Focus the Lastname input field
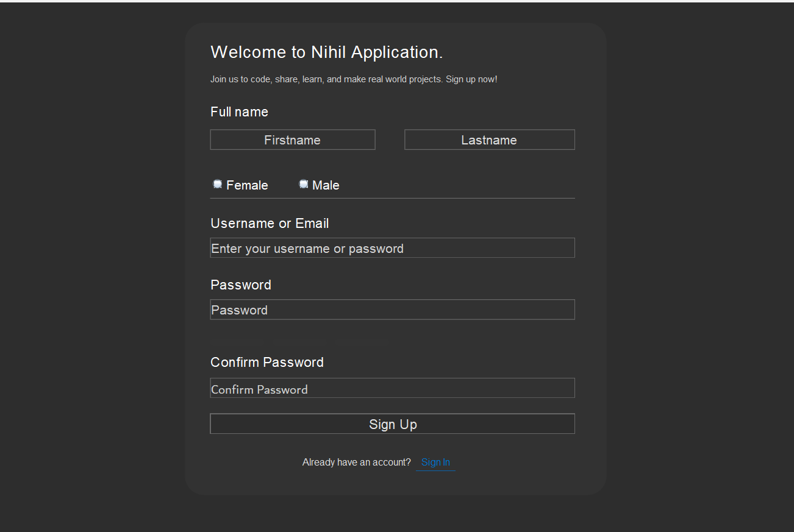Image resolution: width=794 pixels, height=532 pixels. (489, 140)
